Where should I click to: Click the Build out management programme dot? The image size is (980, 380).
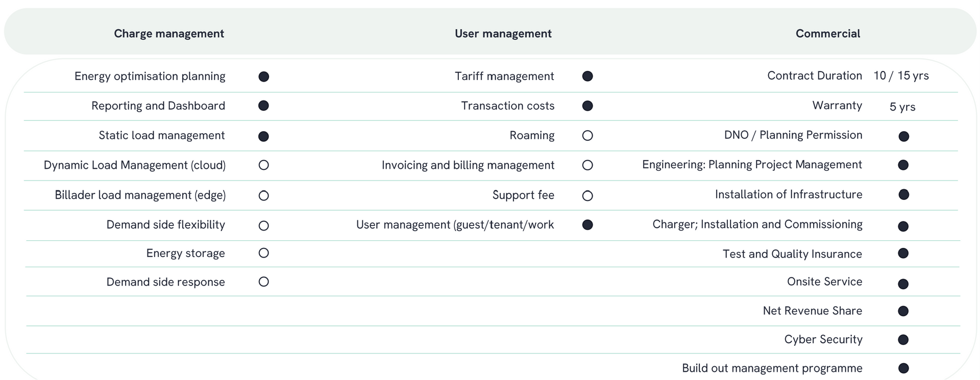click(x=903, y=368)
